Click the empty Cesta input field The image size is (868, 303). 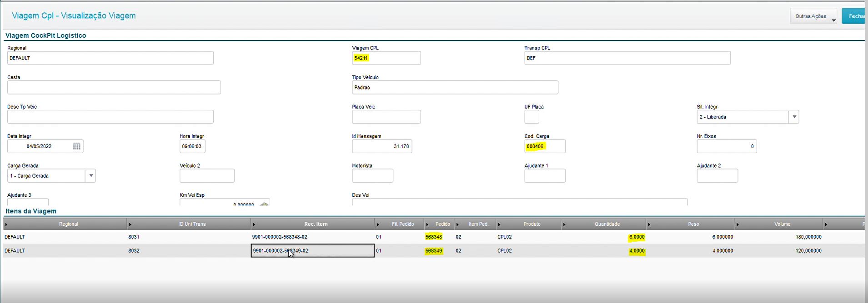click(x=114, y=87)
